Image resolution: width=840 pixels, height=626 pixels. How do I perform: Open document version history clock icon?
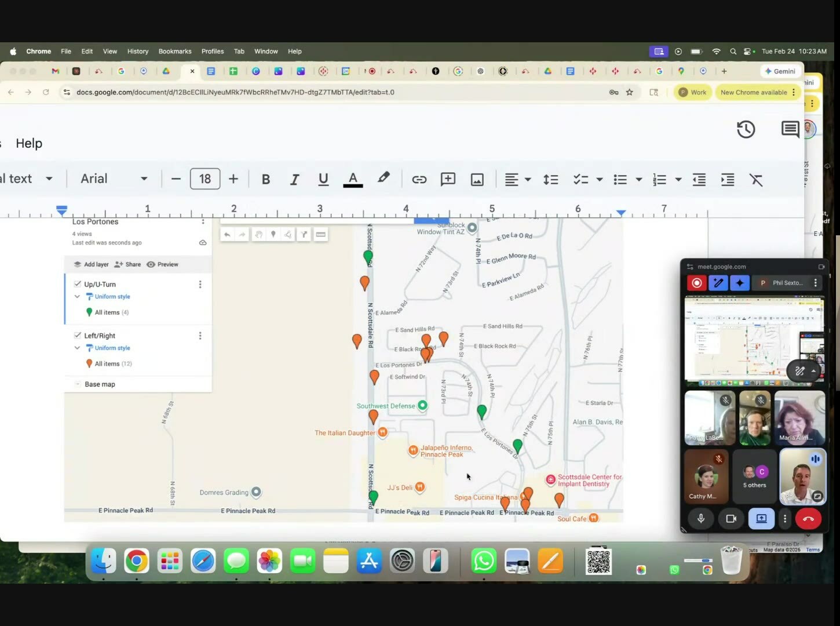pos(746,129)
